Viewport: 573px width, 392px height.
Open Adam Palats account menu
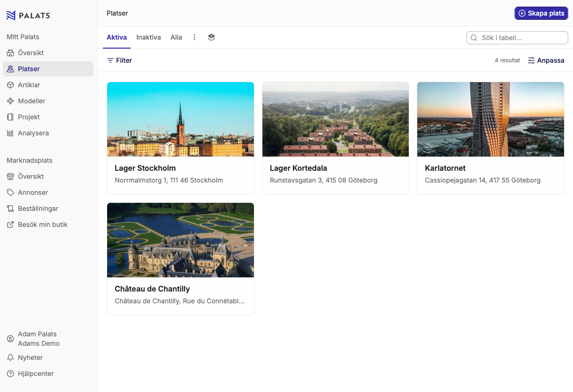(38, 339)
